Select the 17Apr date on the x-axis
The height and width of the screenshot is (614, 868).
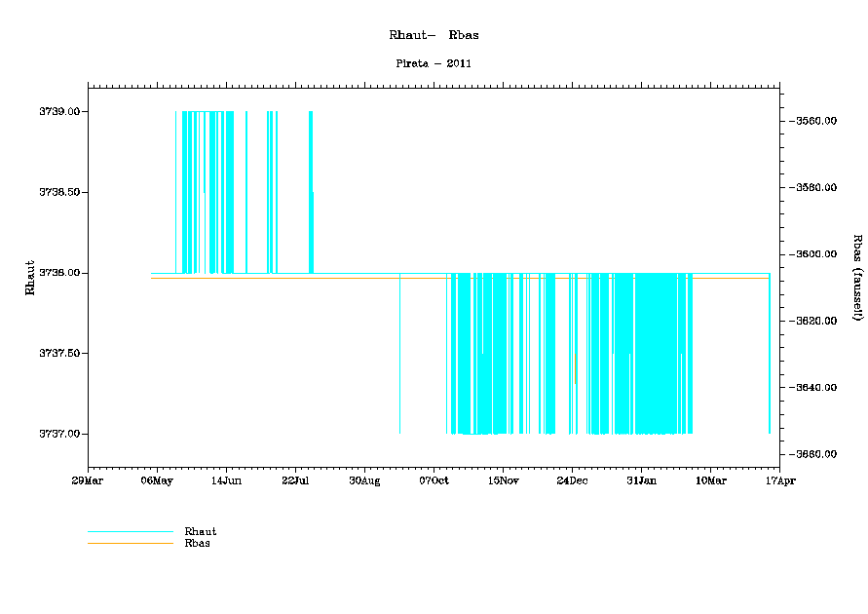[x=779, y=480]
